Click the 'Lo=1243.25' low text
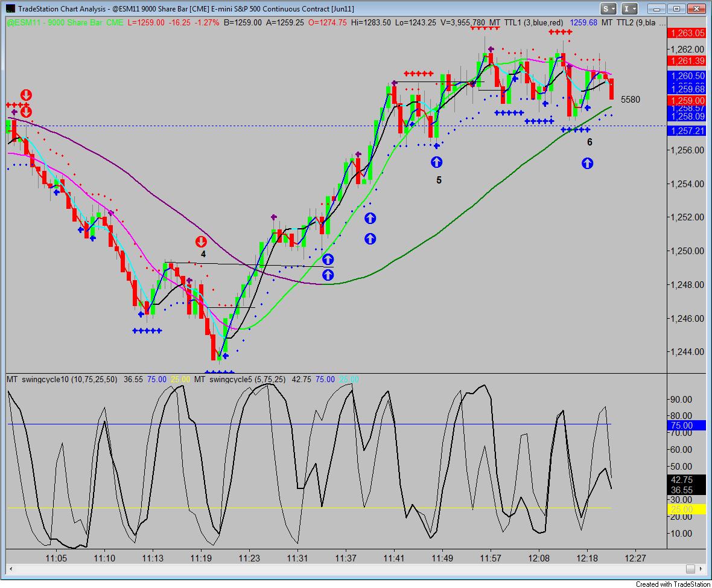This screenshot has width=712, height=588. click(416, 23)
